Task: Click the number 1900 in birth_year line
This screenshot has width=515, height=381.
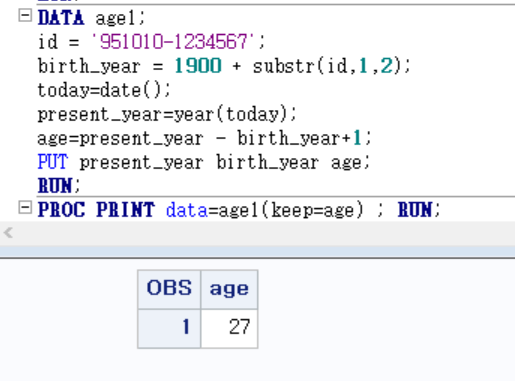Action: point(198,66)
